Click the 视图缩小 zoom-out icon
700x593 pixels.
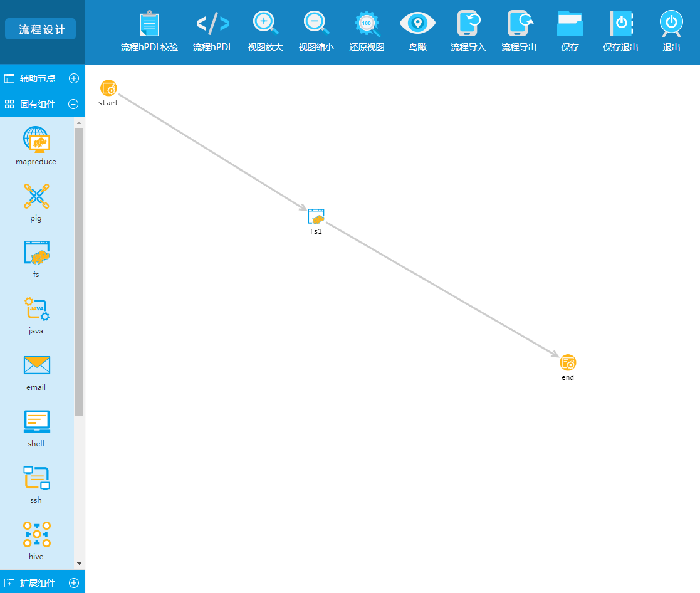point(316,23)
